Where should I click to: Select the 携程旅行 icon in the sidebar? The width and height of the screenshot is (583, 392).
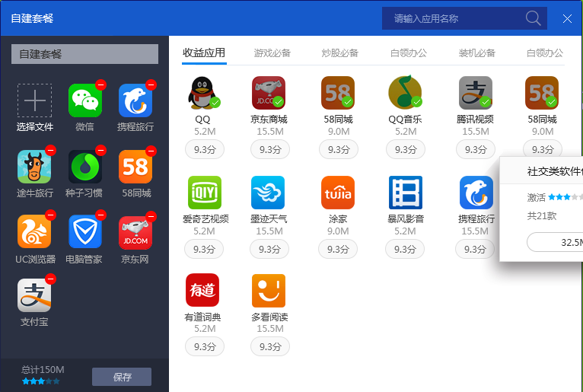(135, 100)
